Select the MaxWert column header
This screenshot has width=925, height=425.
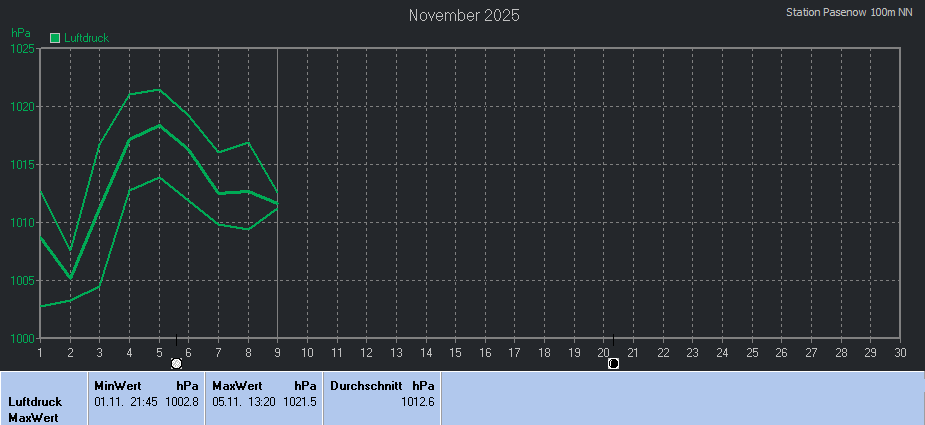(236, 385)
